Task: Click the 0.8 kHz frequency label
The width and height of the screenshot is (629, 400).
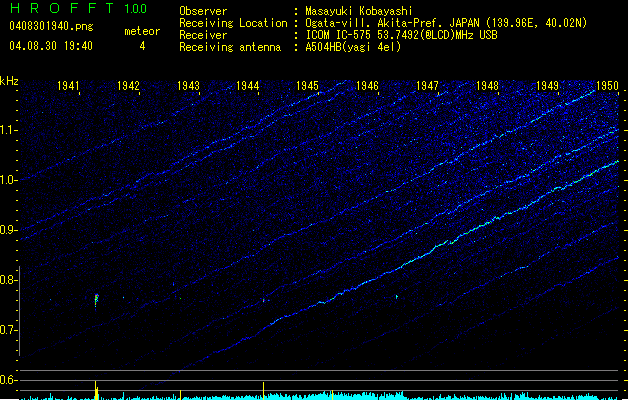Action: (9, 280)
